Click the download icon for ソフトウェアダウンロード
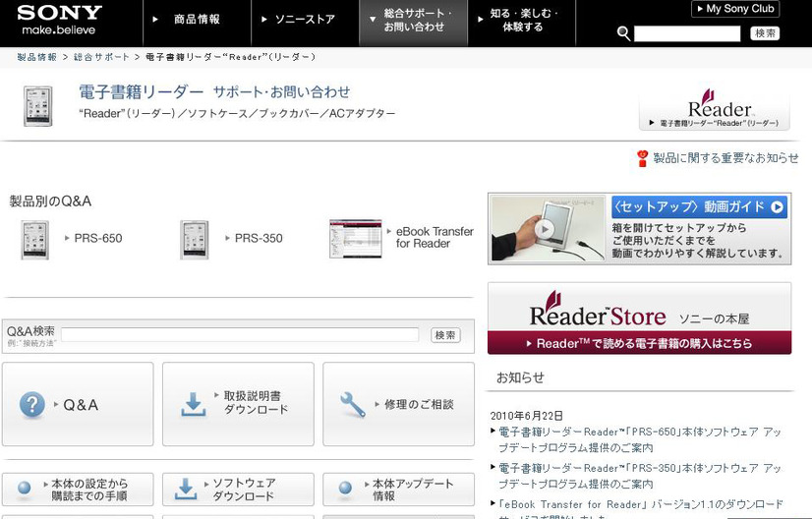 point(186,489)
